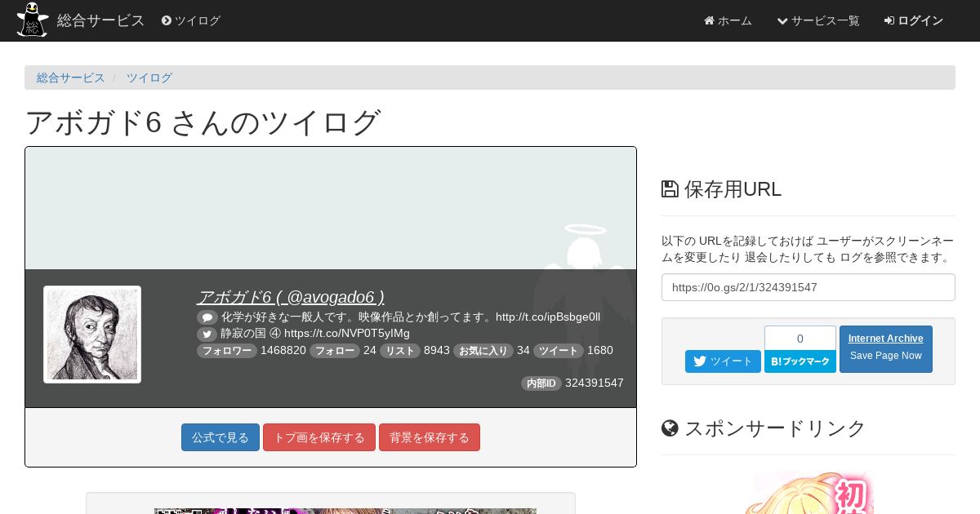Screen dimensions: 980x514
Task: Click the speech bubble bio badge
Action: click(207, 317)
